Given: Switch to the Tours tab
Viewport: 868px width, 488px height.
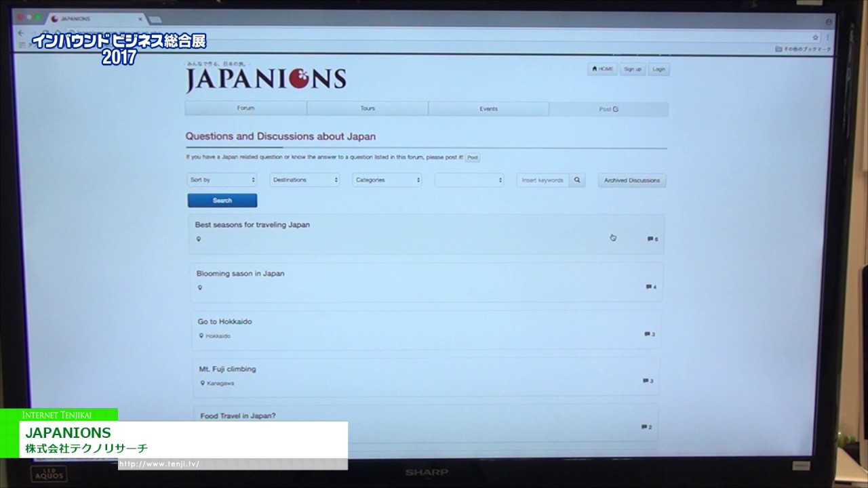Looking at the screenshot, I should click(368, 108).
